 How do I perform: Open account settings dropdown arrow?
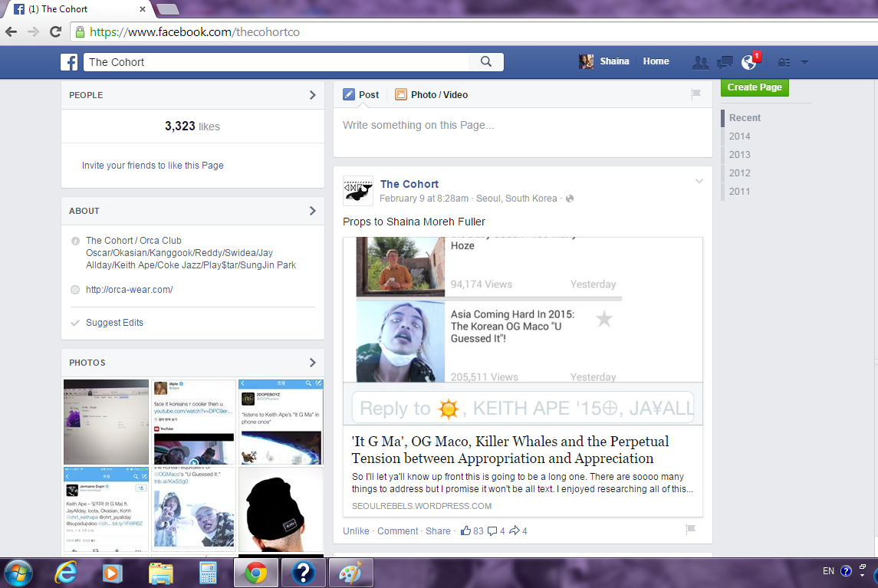coord(804,62)
